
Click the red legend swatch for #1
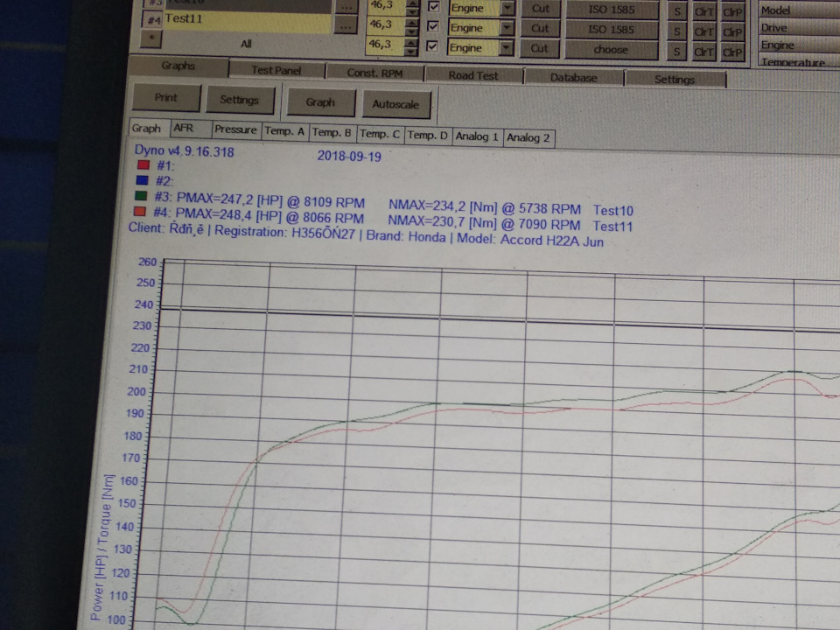pos(143,164)
